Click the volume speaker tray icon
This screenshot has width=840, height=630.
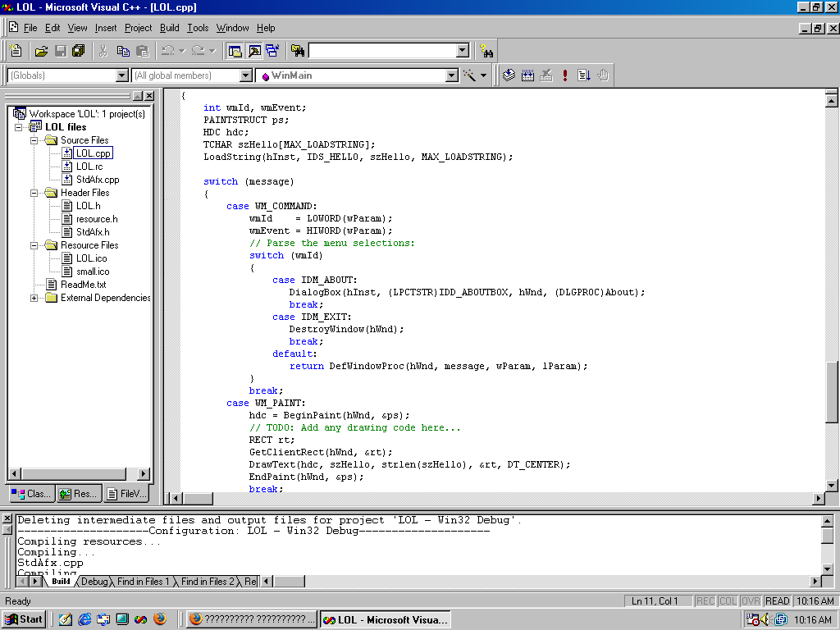coord(765,619)
